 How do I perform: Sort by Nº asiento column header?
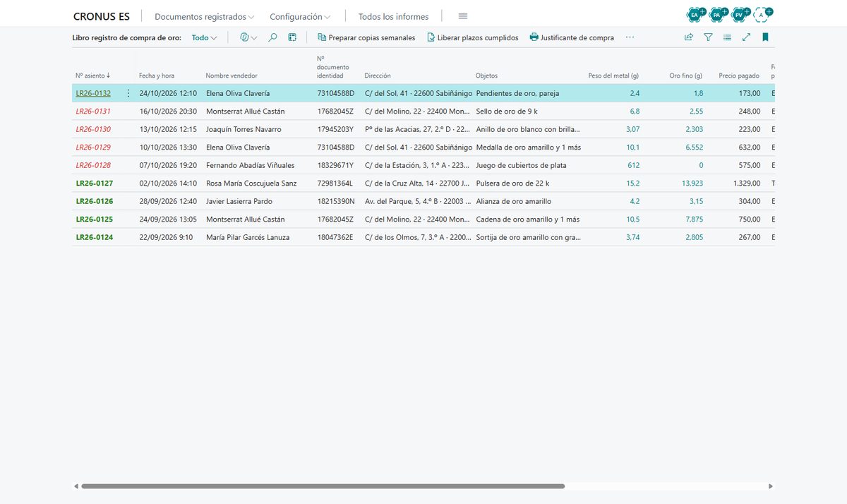pyautogui.click(x=92, y=76)
